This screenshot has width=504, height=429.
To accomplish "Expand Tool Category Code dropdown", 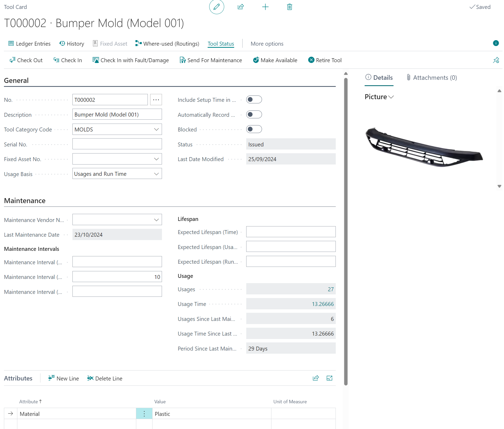I will coord(156,129).
